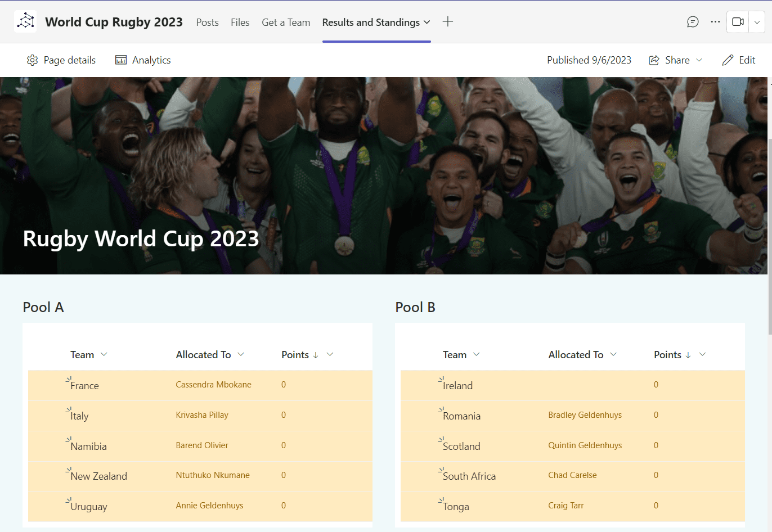Open the conversation chat icon
Image resolution: width=772 pixels, height=532 pixels.
[693, 22]
